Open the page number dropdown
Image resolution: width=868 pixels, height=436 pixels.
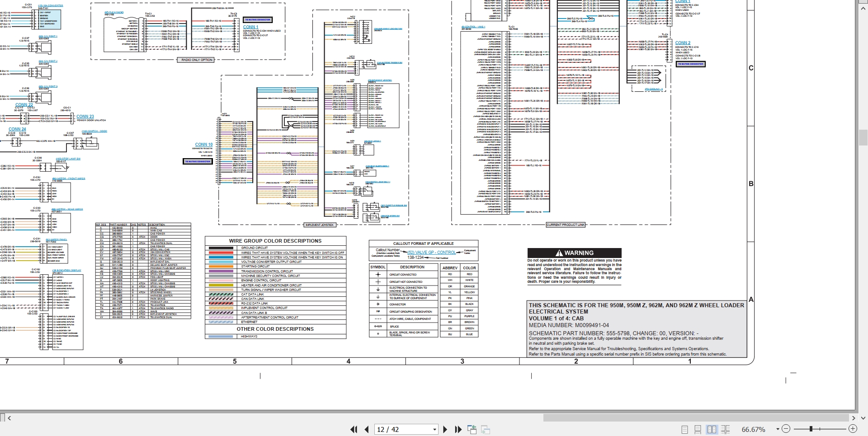coord(434,429)
